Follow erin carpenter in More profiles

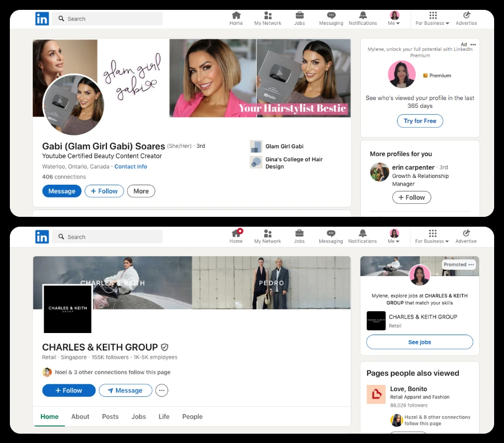pos(412,197)
